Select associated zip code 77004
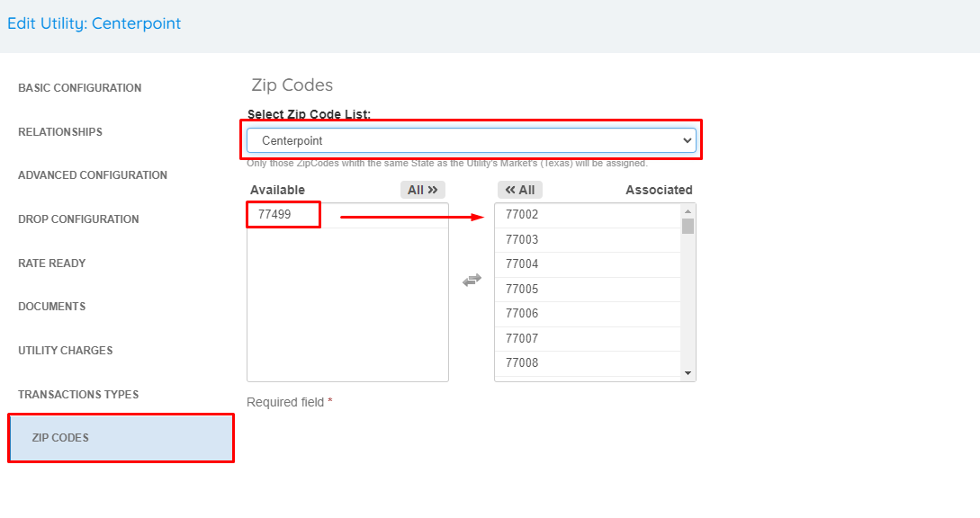The width and height of the screenshot is (980, 518). point(588,264)
